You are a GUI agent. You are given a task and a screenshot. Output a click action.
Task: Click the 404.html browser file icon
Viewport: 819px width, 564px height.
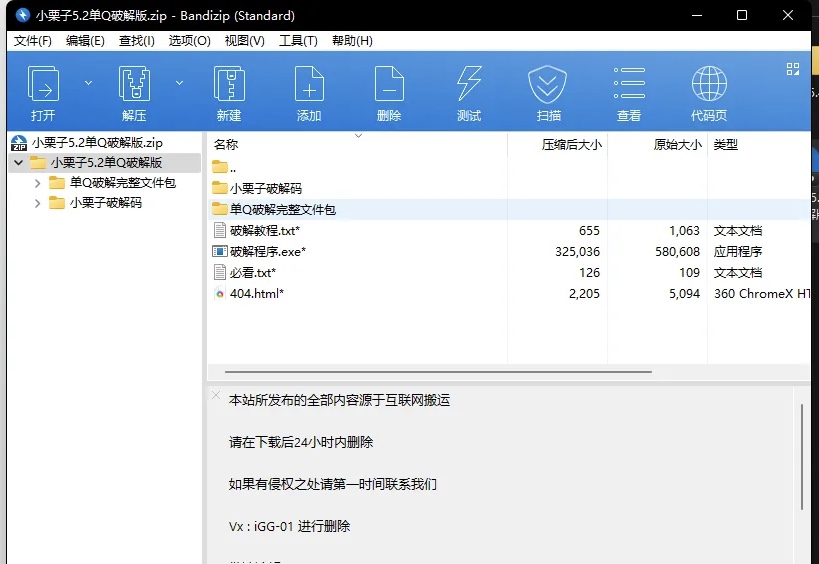[220, 293]
